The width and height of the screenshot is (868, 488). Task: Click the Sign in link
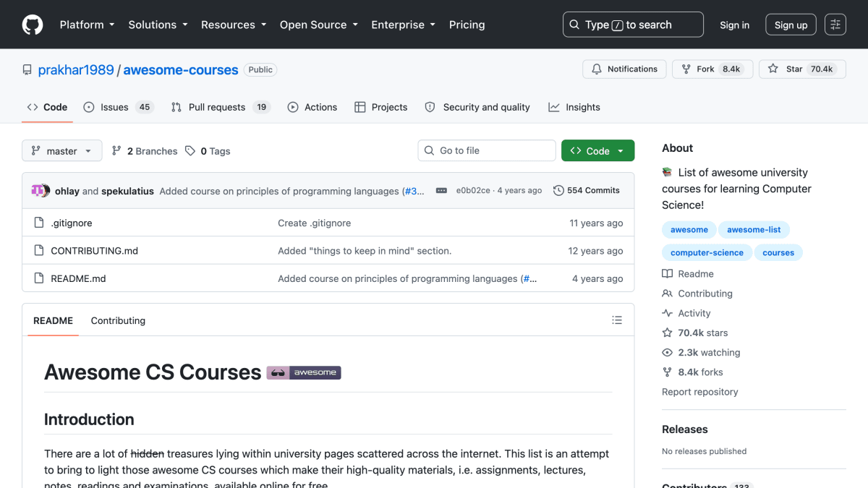[735, 25]
